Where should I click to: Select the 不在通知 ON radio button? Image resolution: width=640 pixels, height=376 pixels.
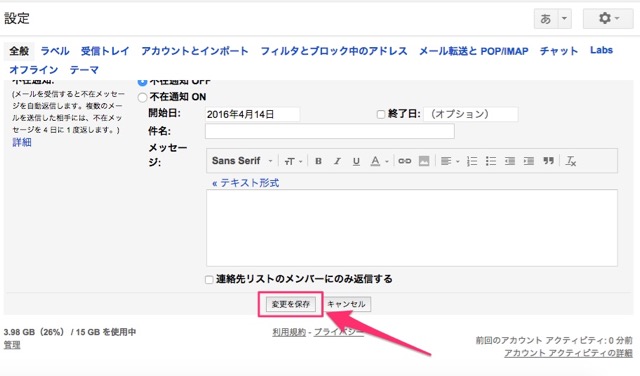coord(142,98)
